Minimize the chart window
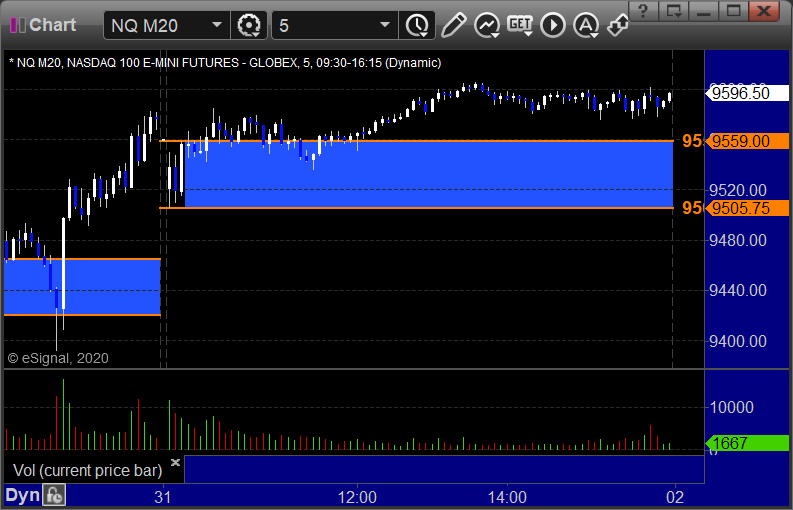 703,11
